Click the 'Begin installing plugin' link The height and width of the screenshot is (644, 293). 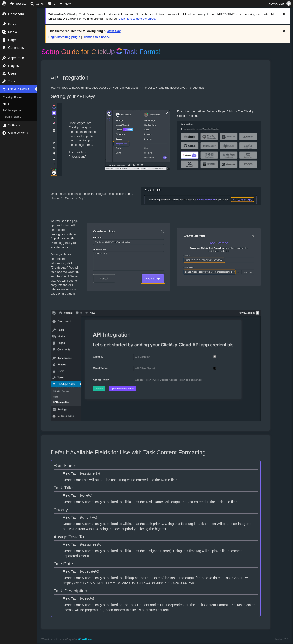(64, 37)
